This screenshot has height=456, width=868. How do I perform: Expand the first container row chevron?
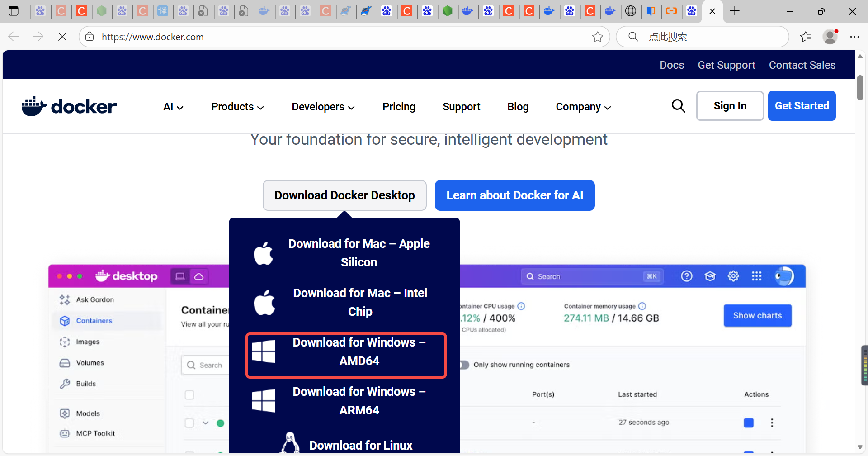point(205,423)
